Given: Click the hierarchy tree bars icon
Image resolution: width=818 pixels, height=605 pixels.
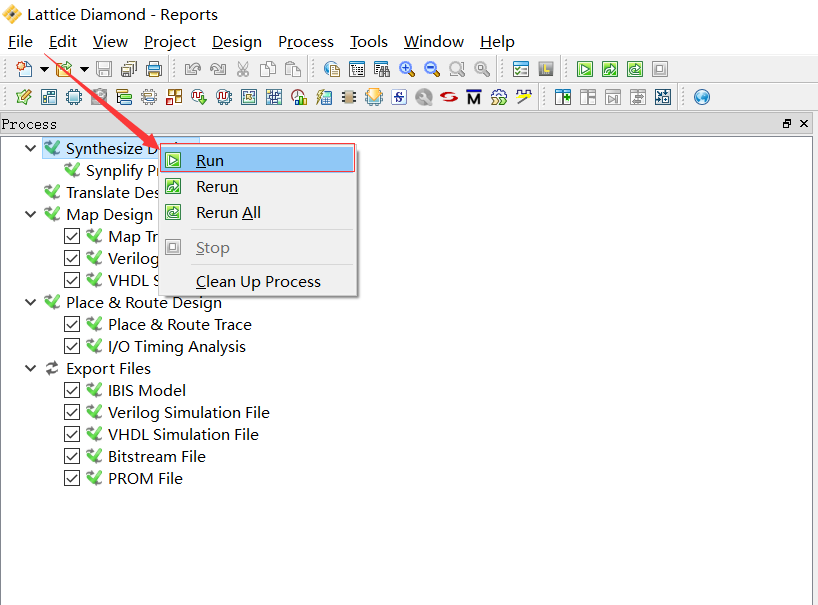Looking at the screenshot, I should tap(124, 97).
